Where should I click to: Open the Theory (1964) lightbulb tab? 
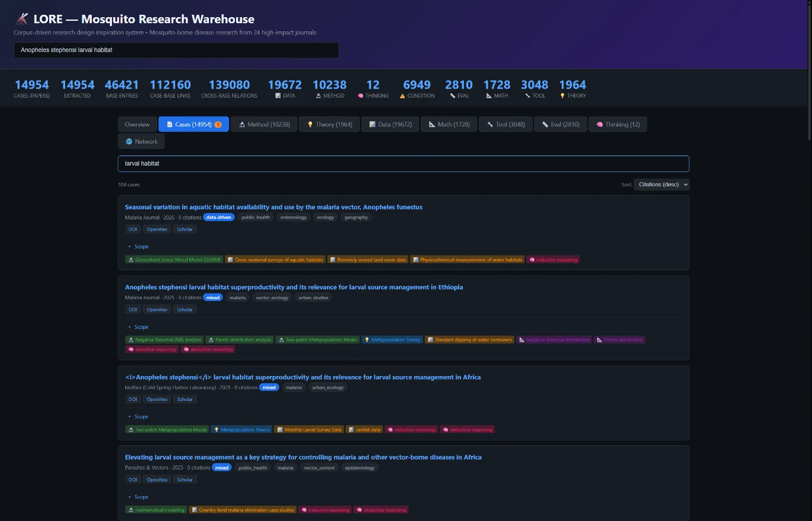[x=329, y=124]
